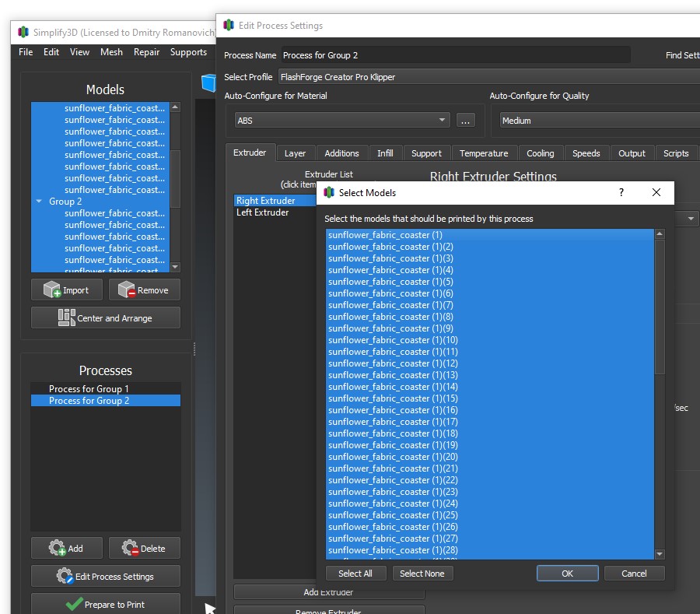Switch to the Support tab
Viewport: 700px width, 614px height.
click(426, 153)
